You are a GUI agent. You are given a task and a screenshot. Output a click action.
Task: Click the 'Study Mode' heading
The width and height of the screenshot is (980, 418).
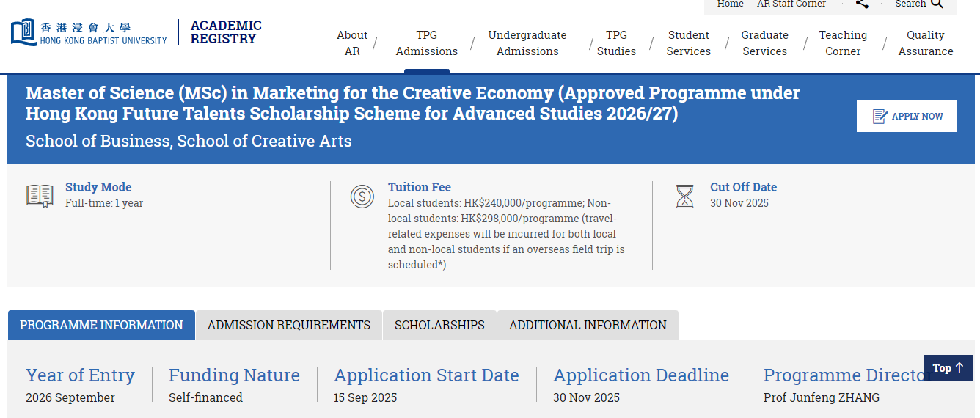pos(98,187)
